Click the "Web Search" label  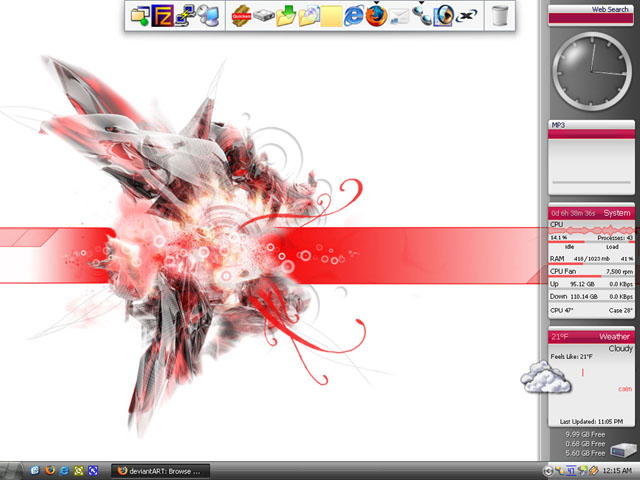pyautogui.click(x=610, y=9)
